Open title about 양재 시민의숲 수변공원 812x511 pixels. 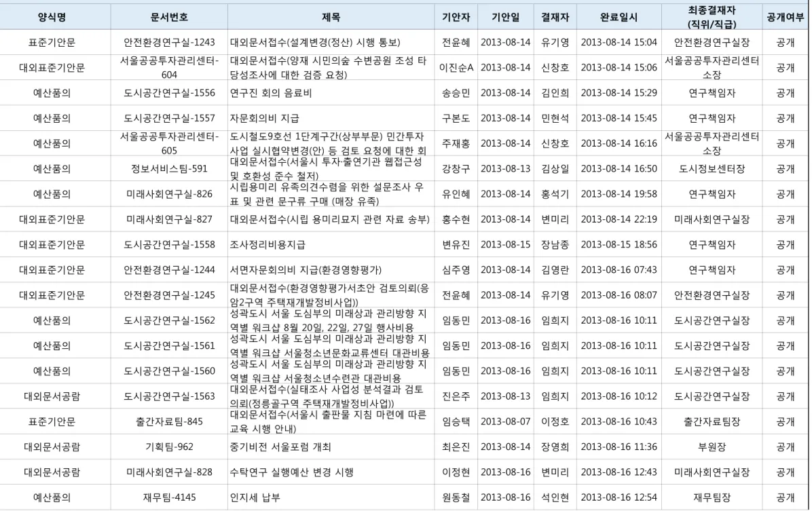click(x=328, y=68)
